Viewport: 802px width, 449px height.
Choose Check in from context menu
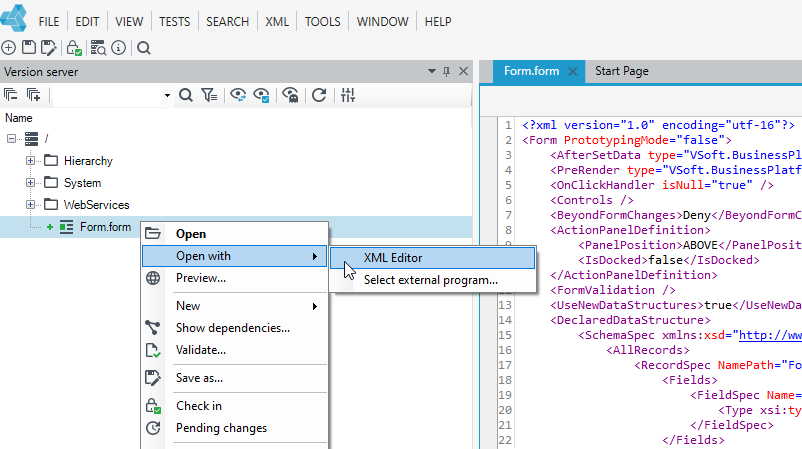[x=235, y=406]
